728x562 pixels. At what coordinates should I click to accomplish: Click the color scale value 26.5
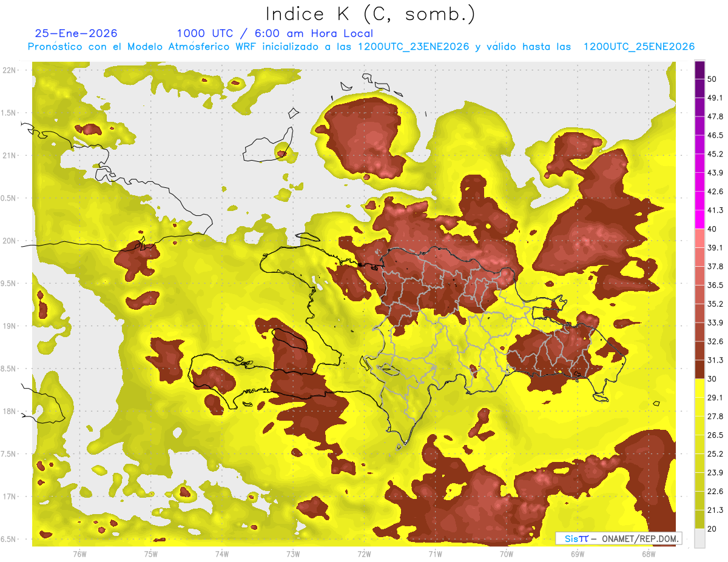tap(715, 435)
